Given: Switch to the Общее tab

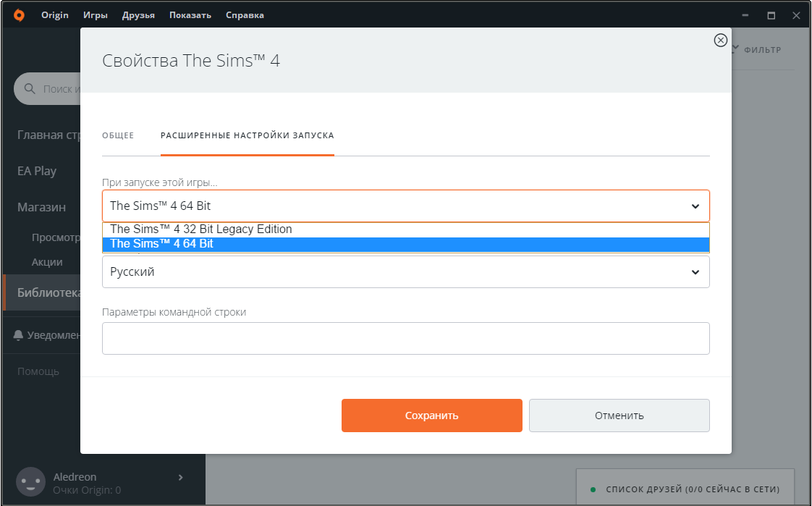Looking at the screenshot, I should [x=118, y=135].
